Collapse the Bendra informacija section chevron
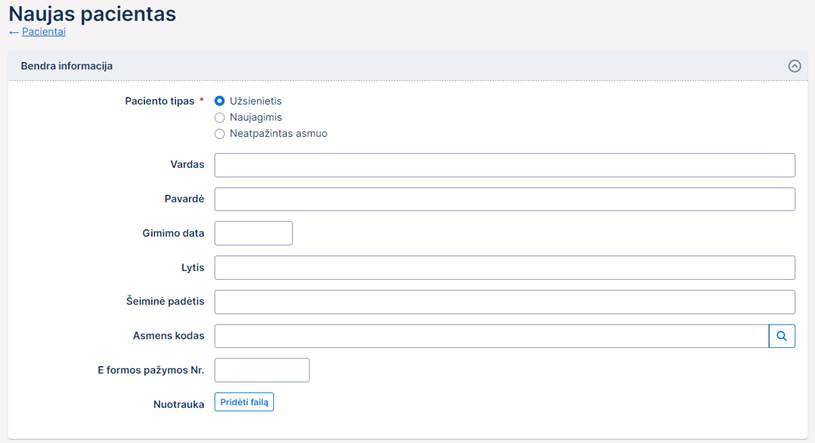 (794, 66)
